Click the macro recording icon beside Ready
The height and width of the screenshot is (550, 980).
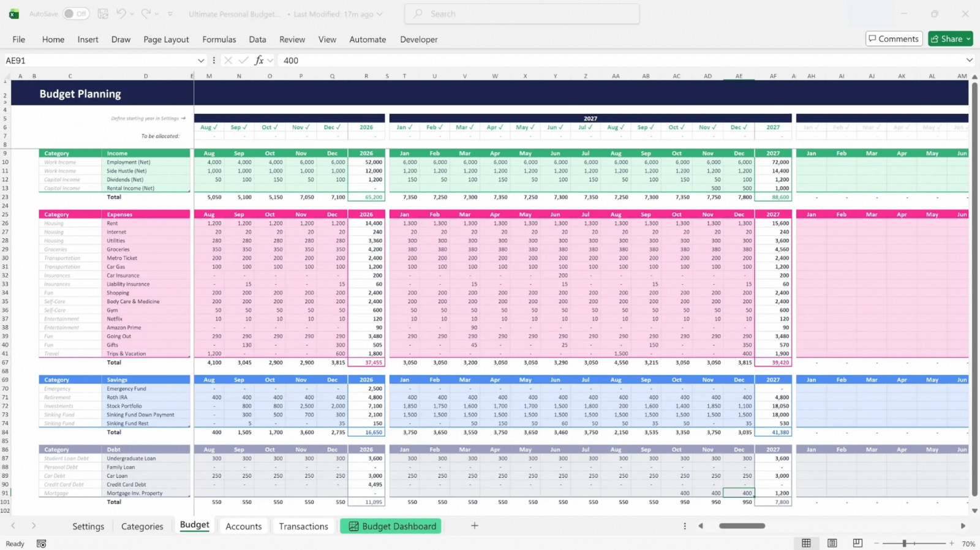[x=42, y=544]
